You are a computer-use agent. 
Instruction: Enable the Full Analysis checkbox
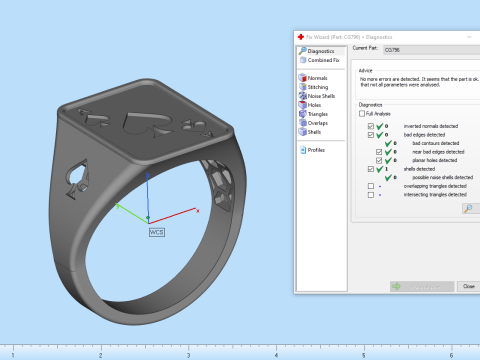pos(362,114)
